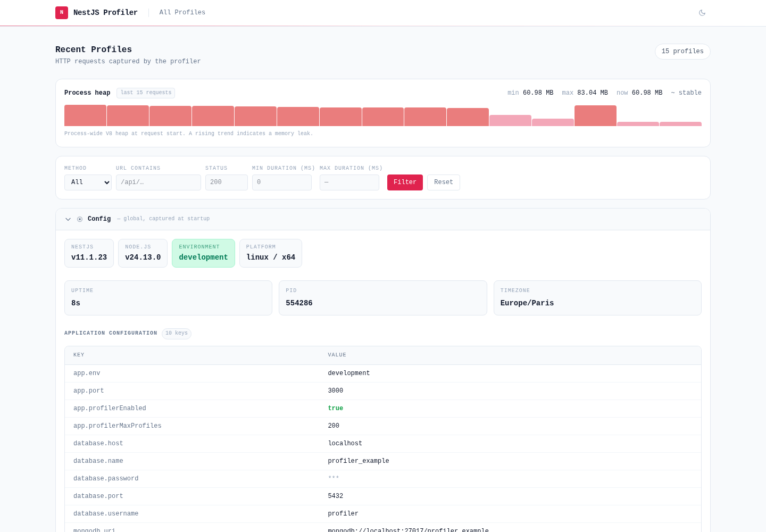Click the NestJS v11.1.23 card
This screenshot has height=532, width=766.
click(89, 253)
